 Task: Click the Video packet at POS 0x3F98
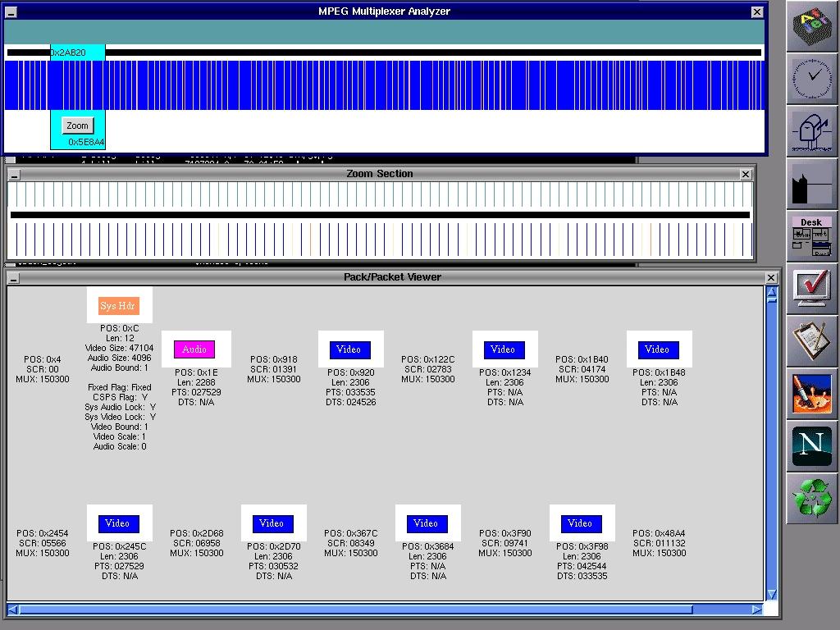(x=580, y=523)
